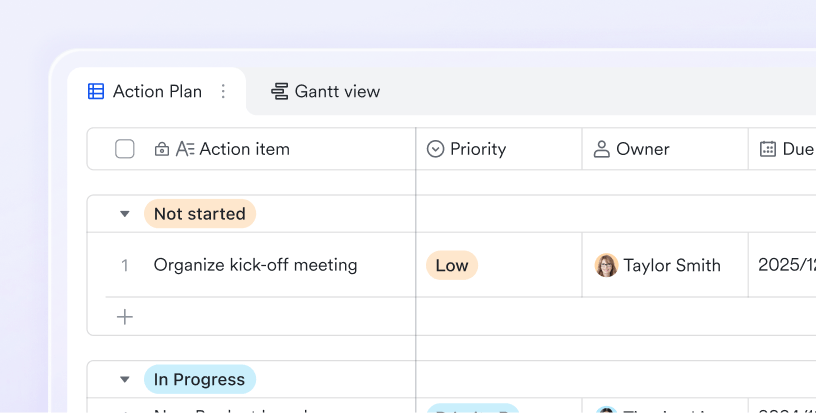The image size is (816, 413).
Task: Click the Action Plan table grid icon
Action: [96, 91]
